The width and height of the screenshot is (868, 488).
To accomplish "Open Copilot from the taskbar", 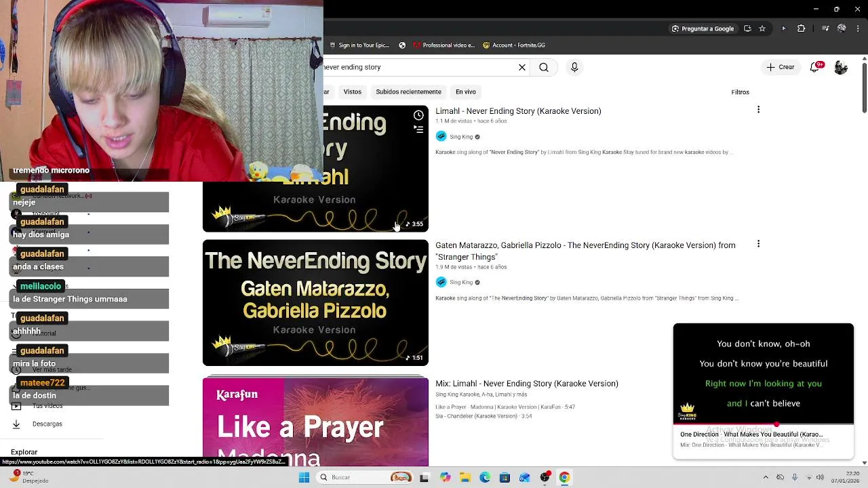I will point(445,477).
